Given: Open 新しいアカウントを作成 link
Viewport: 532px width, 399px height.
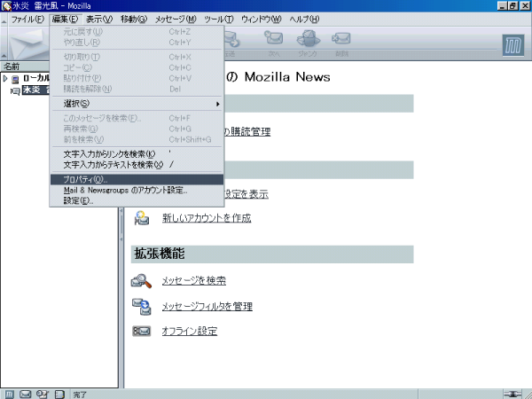Looking at the screenshot, I should (207, 218).
